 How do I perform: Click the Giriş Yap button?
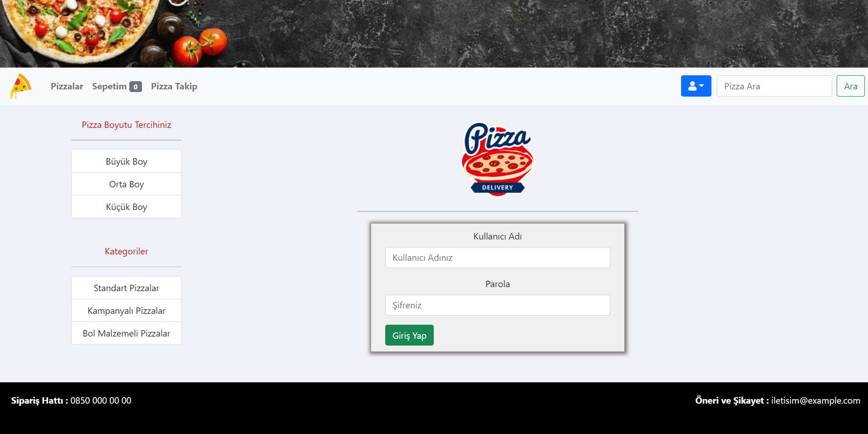[409, 335]
